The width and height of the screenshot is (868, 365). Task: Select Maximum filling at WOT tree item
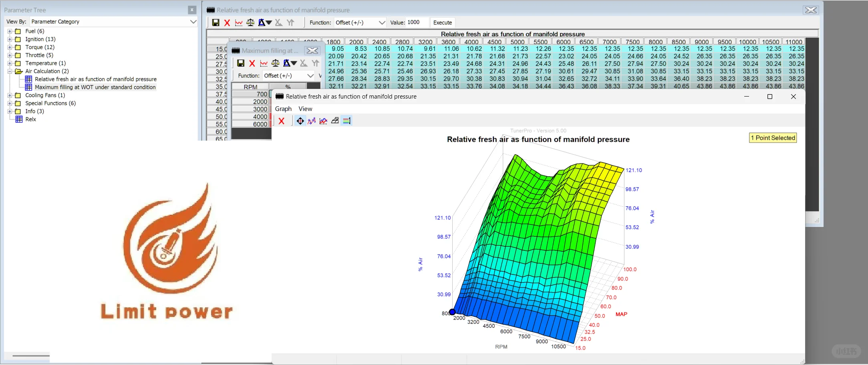coord(95,87)
